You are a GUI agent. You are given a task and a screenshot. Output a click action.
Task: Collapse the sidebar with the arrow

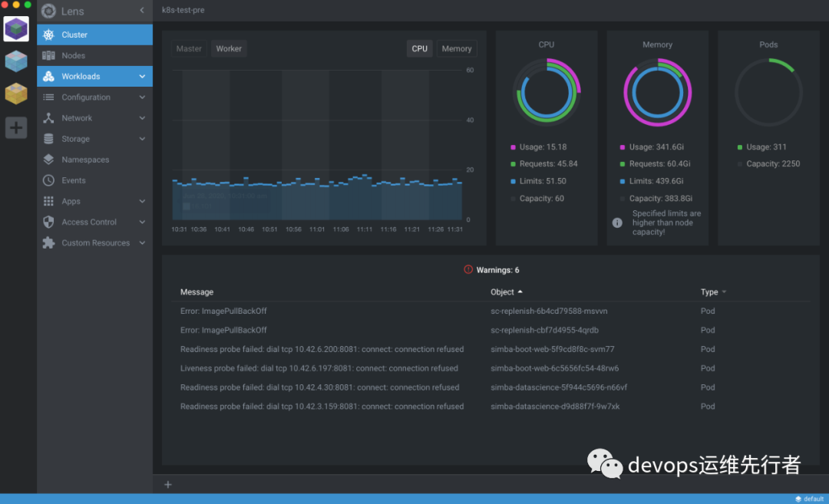pos(142,11)
